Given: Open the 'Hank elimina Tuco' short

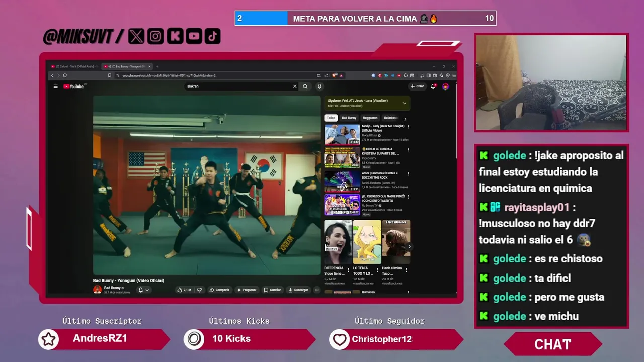Looking at the screenshot, I should [x=396, y=242].
